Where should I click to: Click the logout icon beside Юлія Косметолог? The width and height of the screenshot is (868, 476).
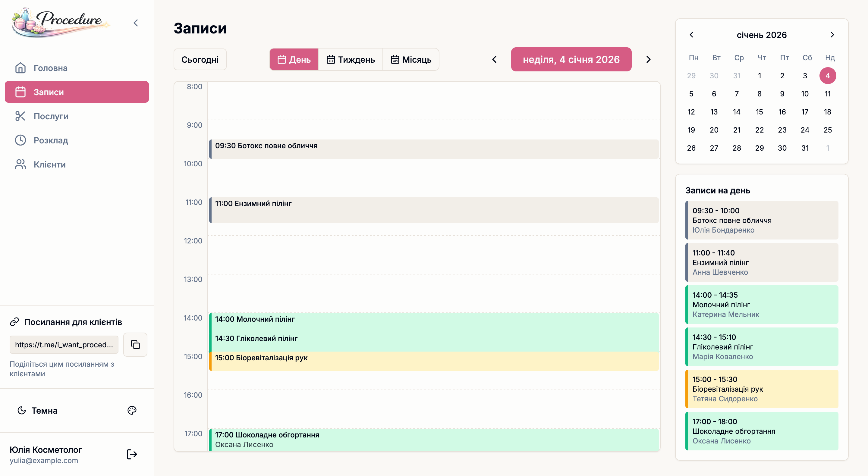pyautogui.click(x=132, y=454)
